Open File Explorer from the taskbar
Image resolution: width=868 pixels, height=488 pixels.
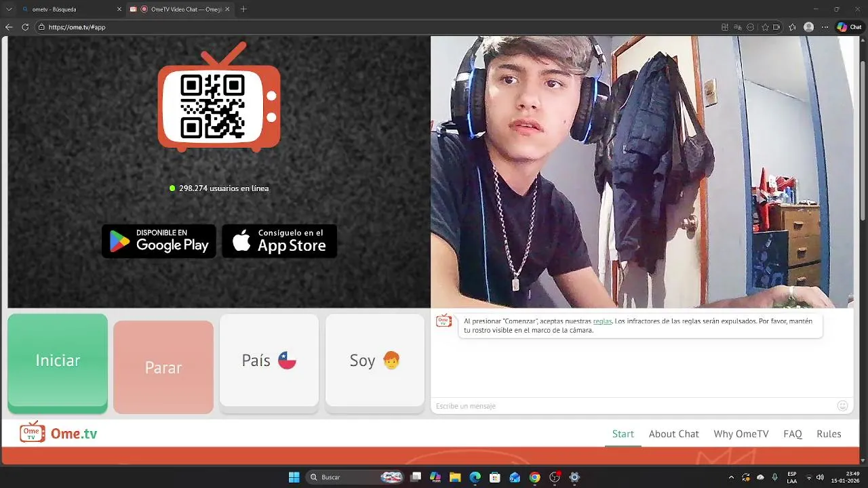tap(455, 477)
